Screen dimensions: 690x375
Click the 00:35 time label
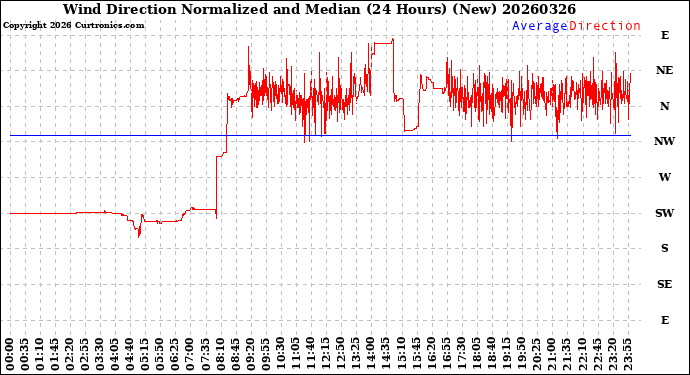coord(25,355)
